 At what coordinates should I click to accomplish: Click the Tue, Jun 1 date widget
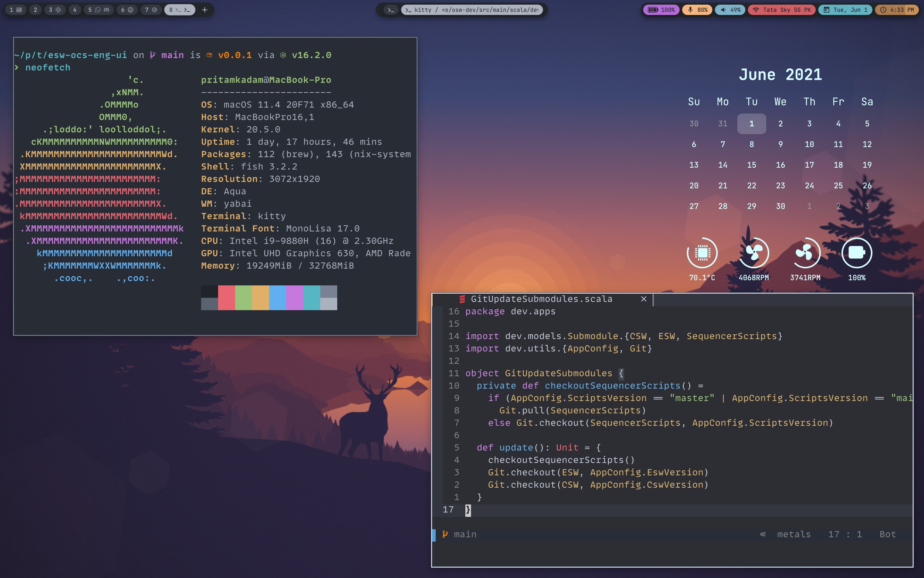pos(845,10)
